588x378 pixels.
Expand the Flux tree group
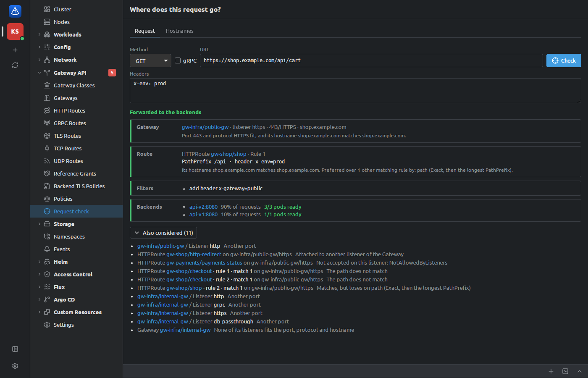pyautogui.click(x=39, y=287)
